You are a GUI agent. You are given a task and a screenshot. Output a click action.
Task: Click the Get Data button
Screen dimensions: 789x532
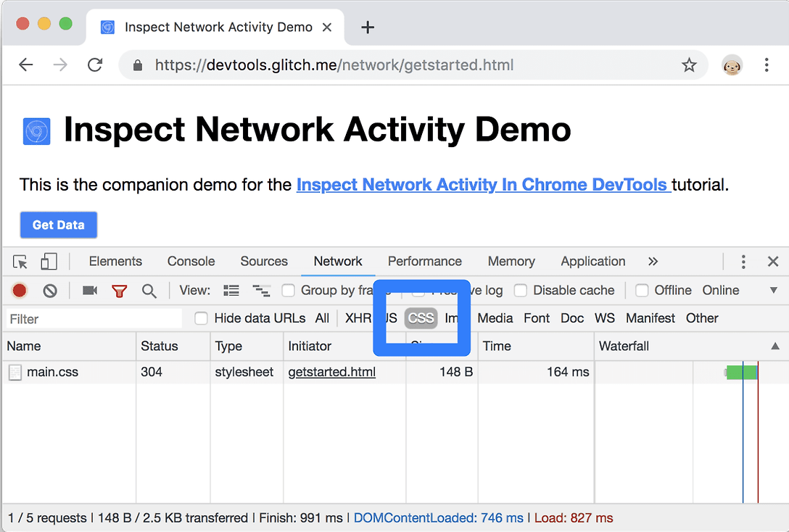click(x=58, y=225)
